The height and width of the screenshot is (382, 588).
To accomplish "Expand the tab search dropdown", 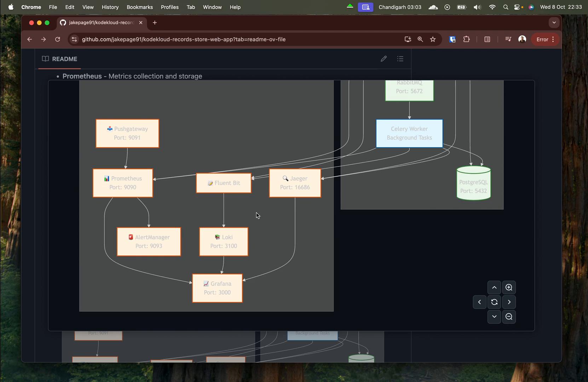I will pos(554,23).
